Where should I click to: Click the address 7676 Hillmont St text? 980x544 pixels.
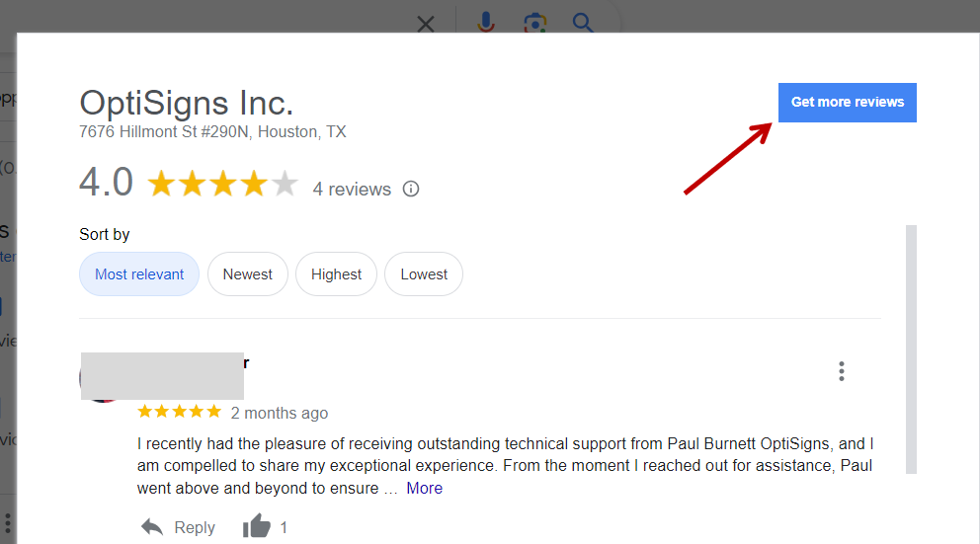pos(212,131)
